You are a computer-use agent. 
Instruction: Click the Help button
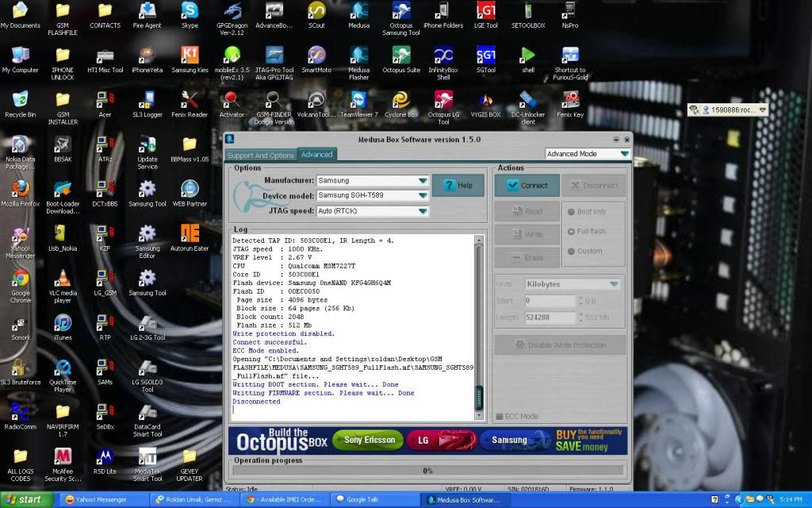point(458,186)
